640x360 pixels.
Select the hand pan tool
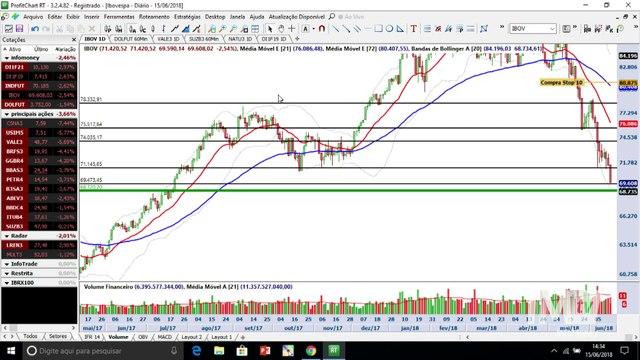(x=281, y=29)
